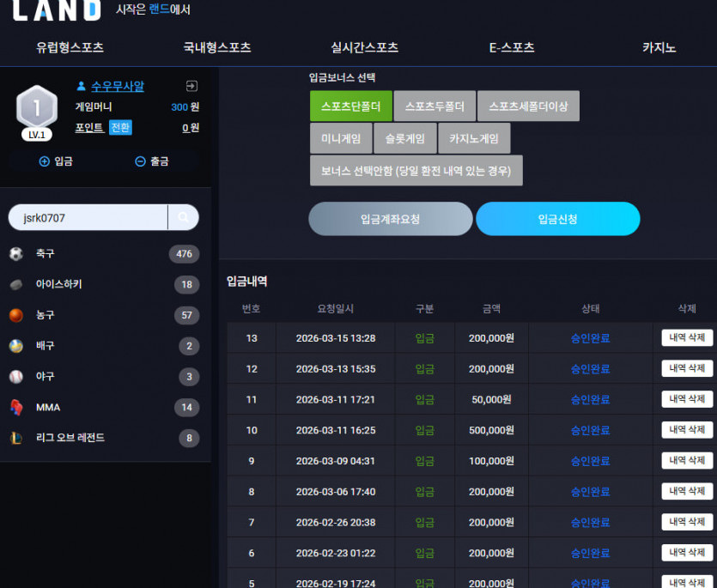Click the jsrk0707 search input field
717x588 pixels.
point(88,218)
